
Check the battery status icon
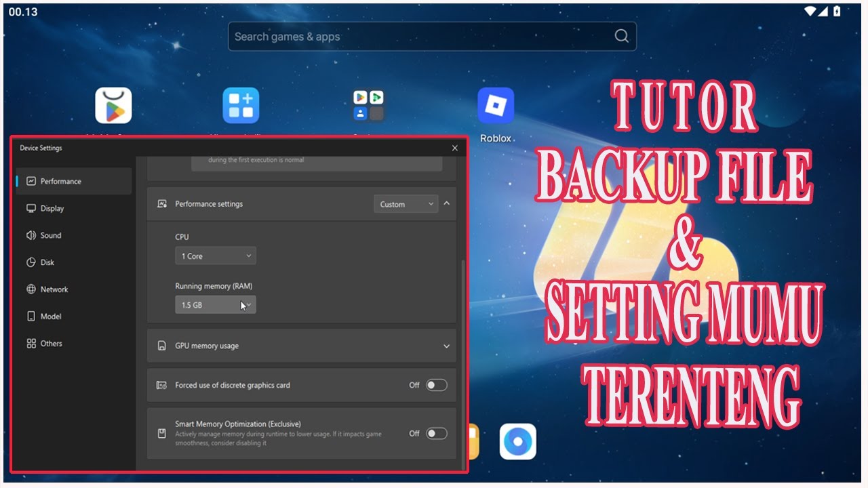point(837,11)
